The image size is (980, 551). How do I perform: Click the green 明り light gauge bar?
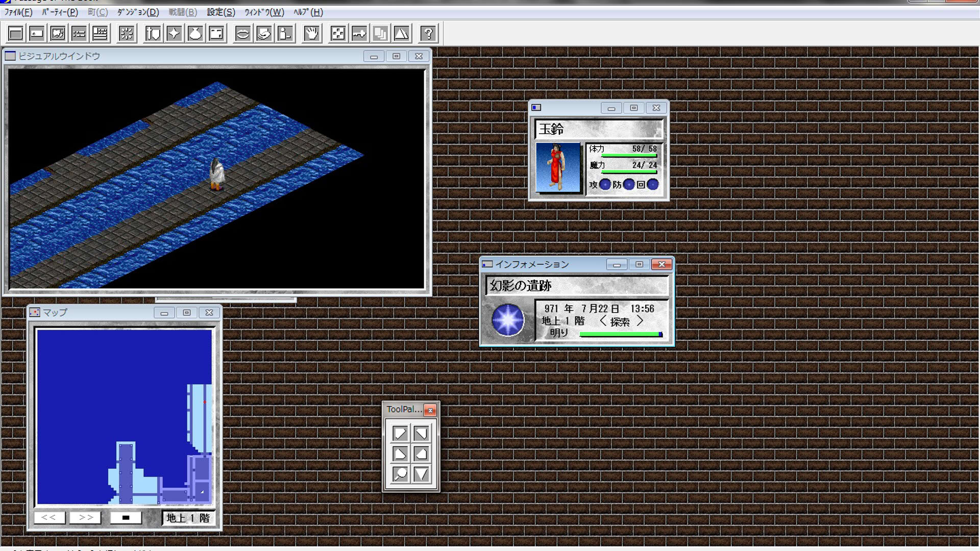point(621,334)
